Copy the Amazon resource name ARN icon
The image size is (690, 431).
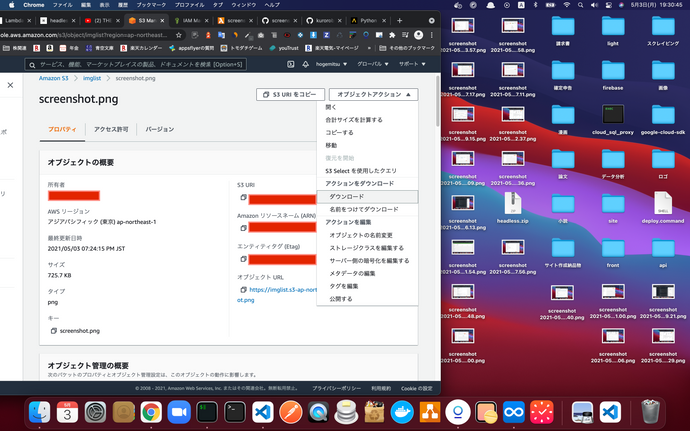(x=243, y=228)
